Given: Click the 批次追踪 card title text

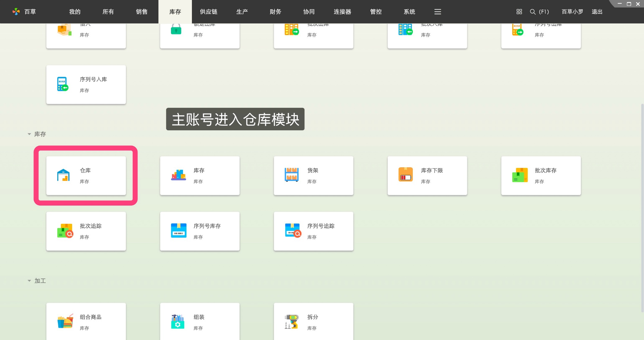Looking at the screenshot, I should [x=91, y=226].
